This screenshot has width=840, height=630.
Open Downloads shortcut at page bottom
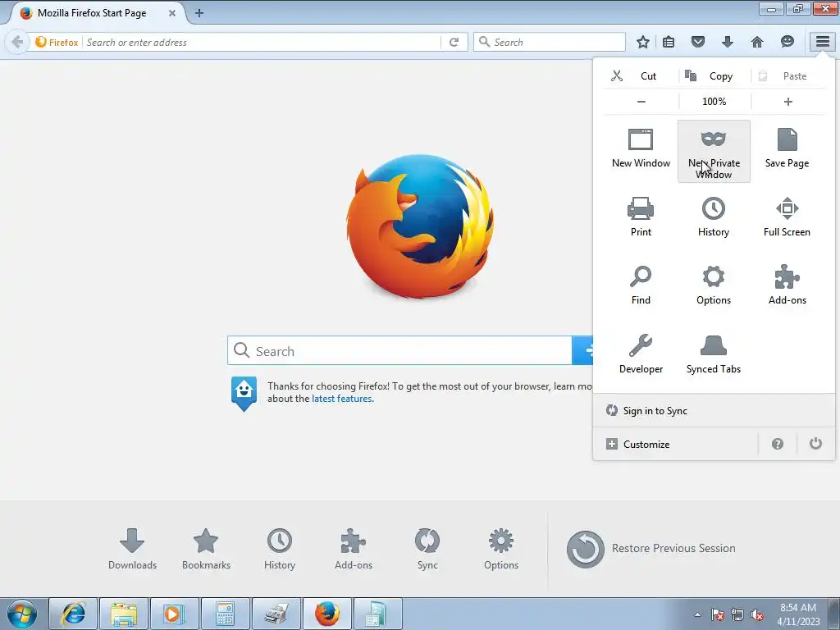(132, 549)
